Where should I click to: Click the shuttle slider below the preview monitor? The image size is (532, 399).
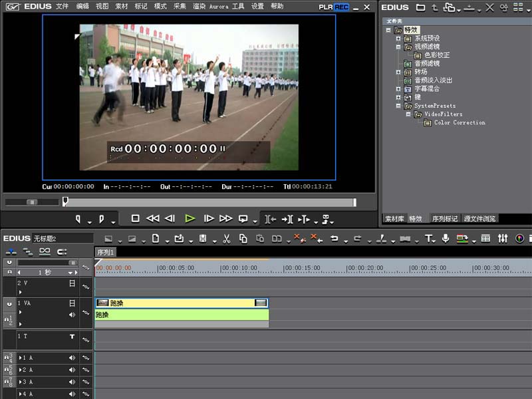(x=31, y=201)
